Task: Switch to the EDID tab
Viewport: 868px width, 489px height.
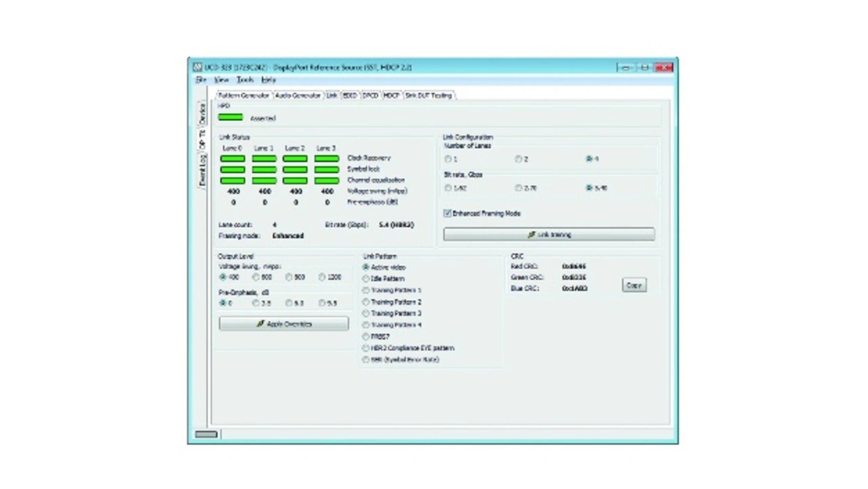Action: 349,96
